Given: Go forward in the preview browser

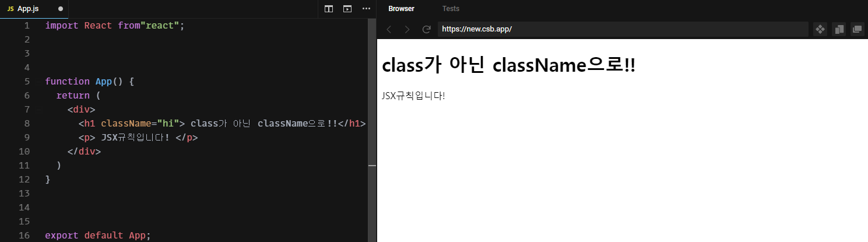Looking at the screenshot, I should click(x=407, y=29).
